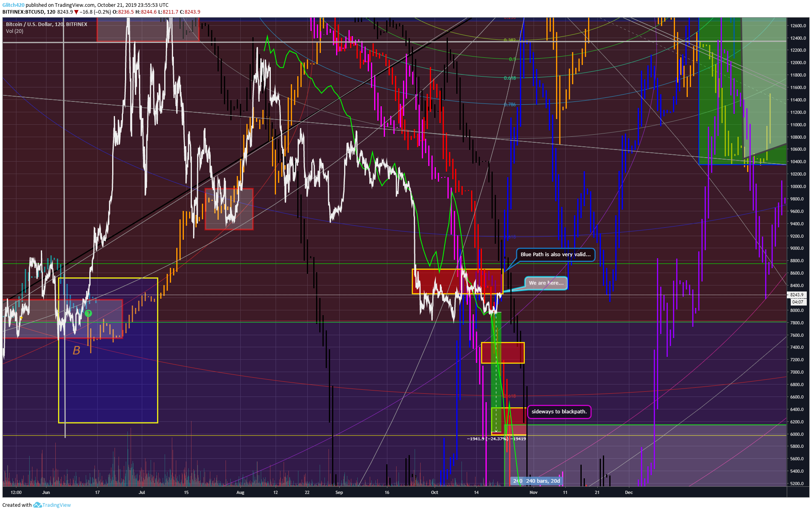Image resolution: width=812 pixels, height=512 pixels.
Task: Click the TradingView cloud logo icon
Action: pos(37,505)
